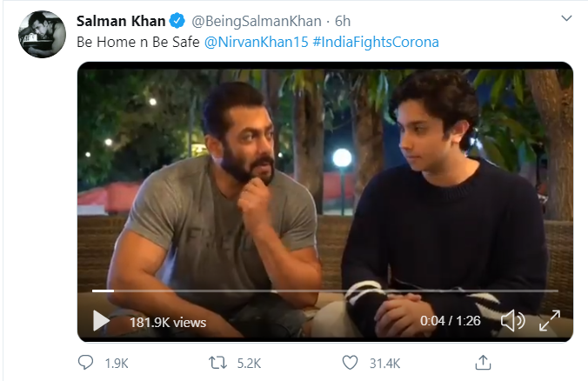This screenshot has height=381, width=588.
Task: Open the @BeingSalmanKhan handle
Action: 253,20
